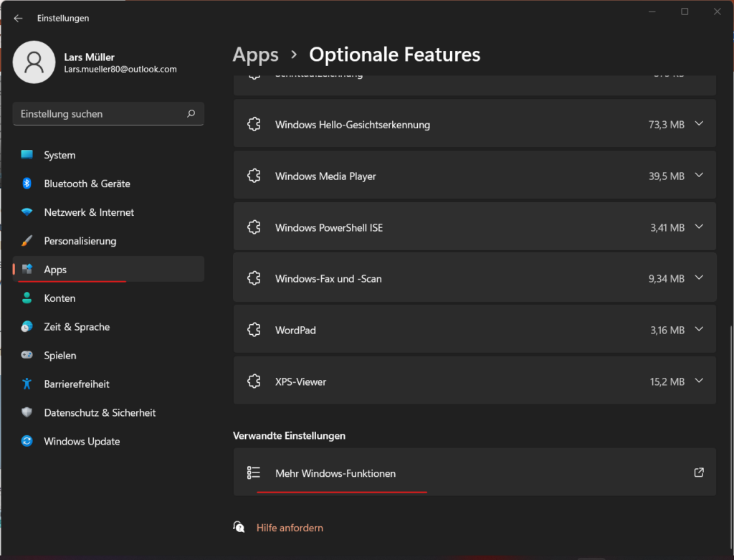Click the user profile avatar
Viewport: 734px width, 560px height.
coord(34,62)
